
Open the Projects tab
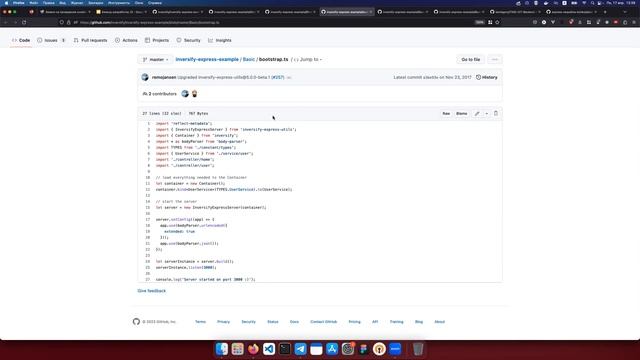(157, 40)
